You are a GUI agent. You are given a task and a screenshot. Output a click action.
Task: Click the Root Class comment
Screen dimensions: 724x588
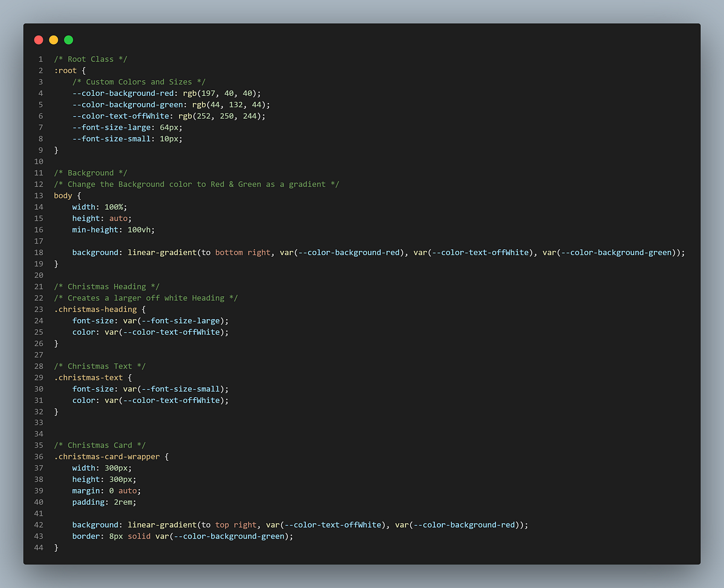pos(91,58)
